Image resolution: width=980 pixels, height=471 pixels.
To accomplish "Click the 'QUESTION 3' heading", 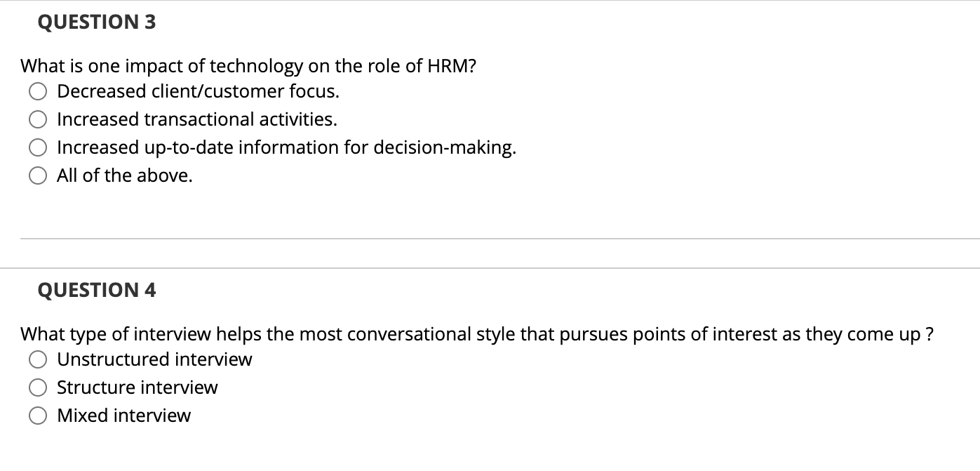I will [96, 22].
